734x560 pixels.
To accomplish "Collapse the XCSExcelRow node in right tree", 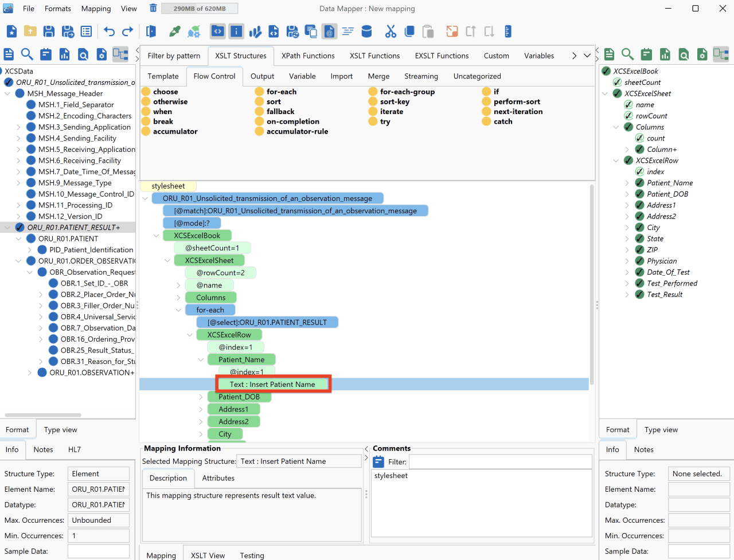I will [x=616, y=160].
